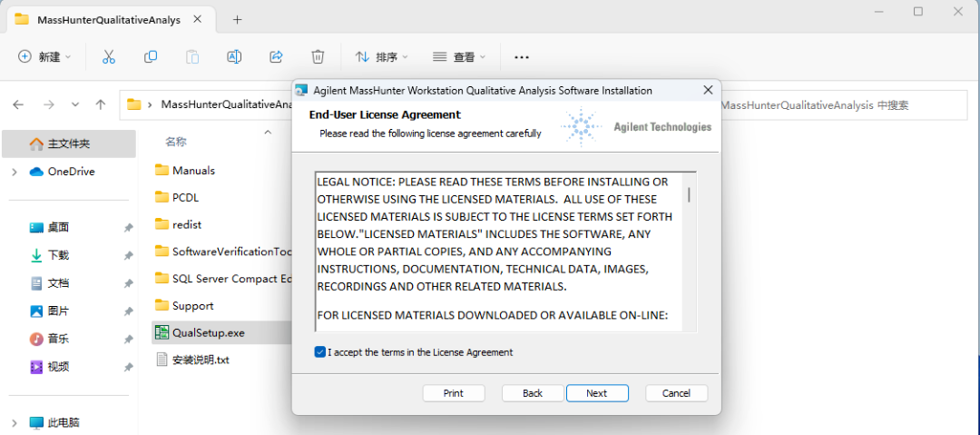Click the Explorer search box

[x=846, y=105]
